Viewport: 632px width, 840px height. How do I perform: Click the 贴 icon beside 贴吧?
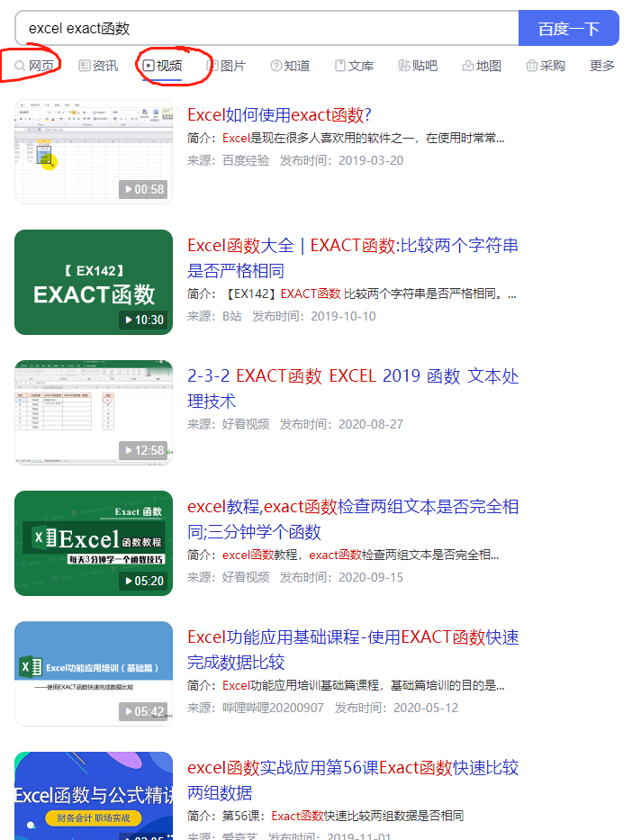pyautogui.click(x=404, y=66)
